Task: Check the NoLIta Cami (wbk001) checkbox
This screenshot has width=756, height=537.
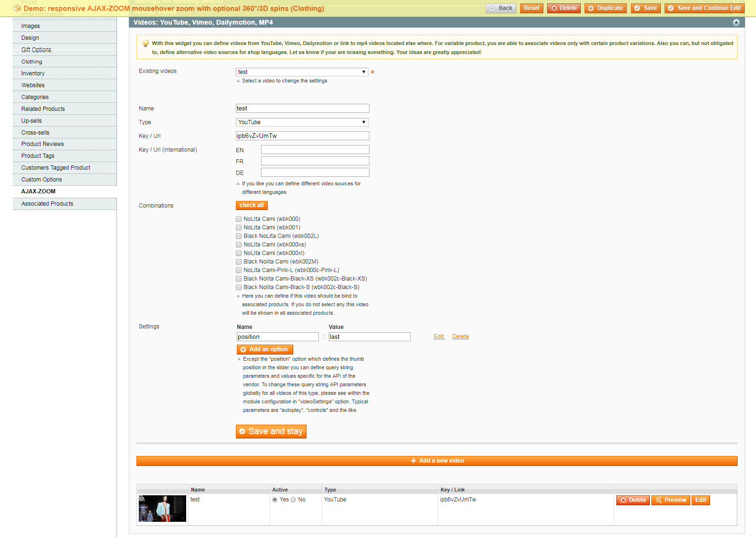Action: [x=239, y=228]
